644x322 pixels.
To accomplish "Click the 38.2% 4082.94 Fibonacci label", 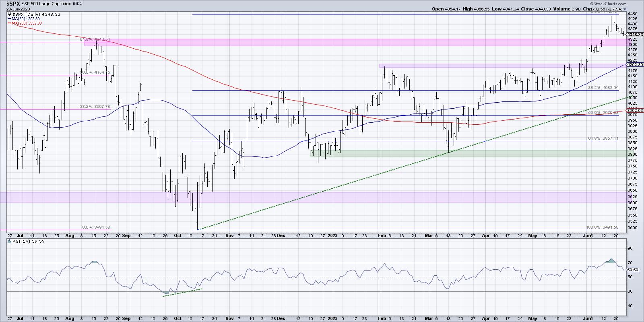I will (608, 87).
